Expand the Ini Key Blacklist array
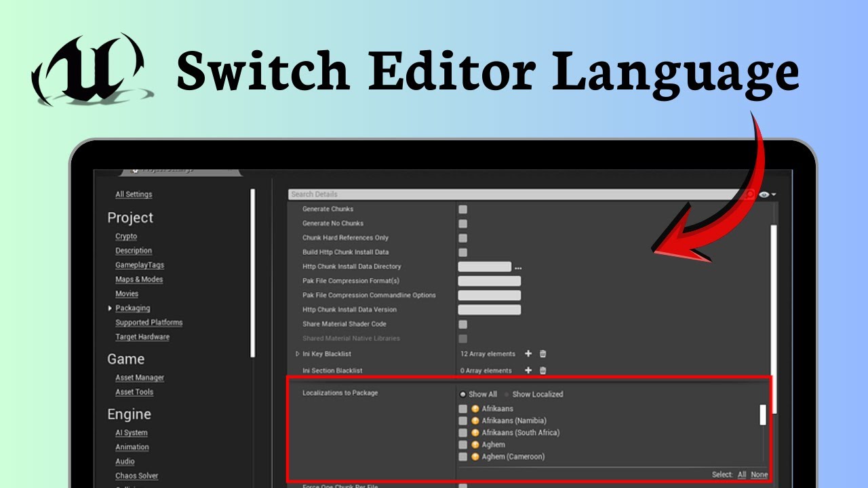This screenshot has width=868, height=488. click(x=298, y=354)
